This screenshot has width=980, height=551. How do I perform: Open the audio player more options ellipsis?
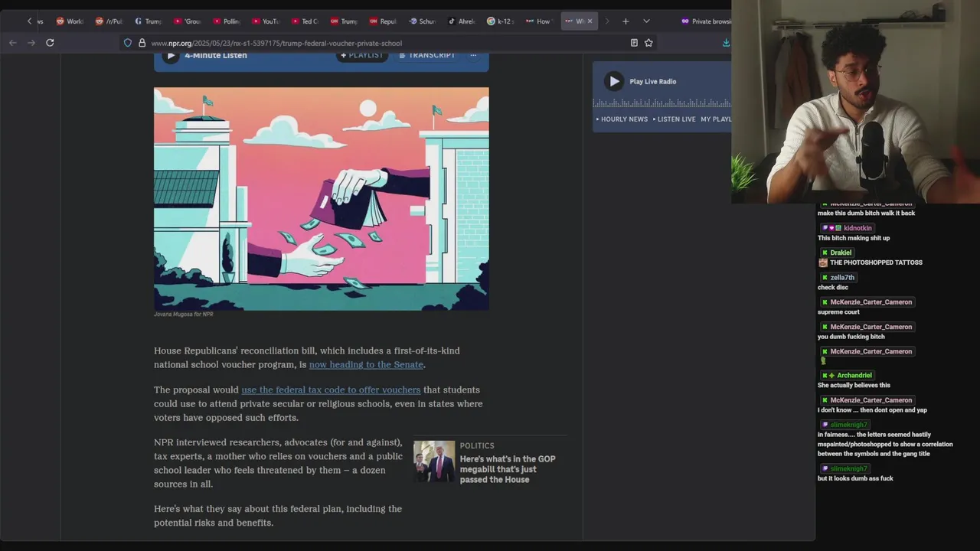[473, 55]
